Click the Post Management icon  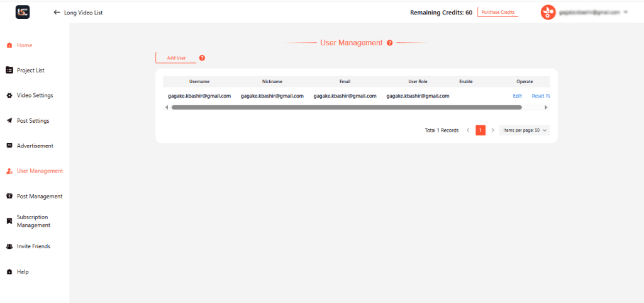(x=9, y=197)
